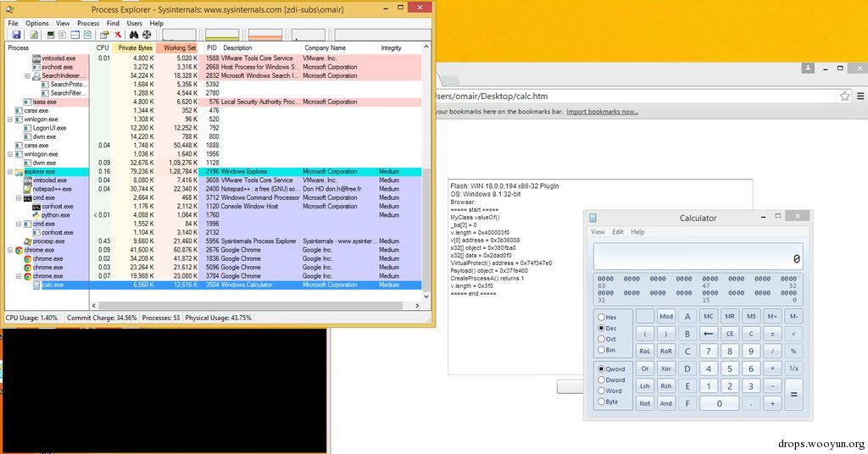Click the binoculars Find Handle icon
The image size is (868, 454).
133,35
